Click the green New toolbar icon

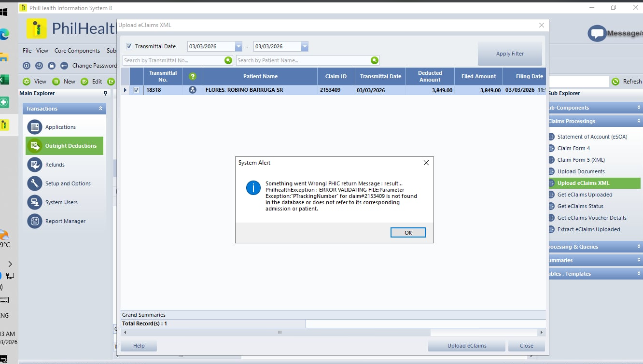tap(56, 82)
